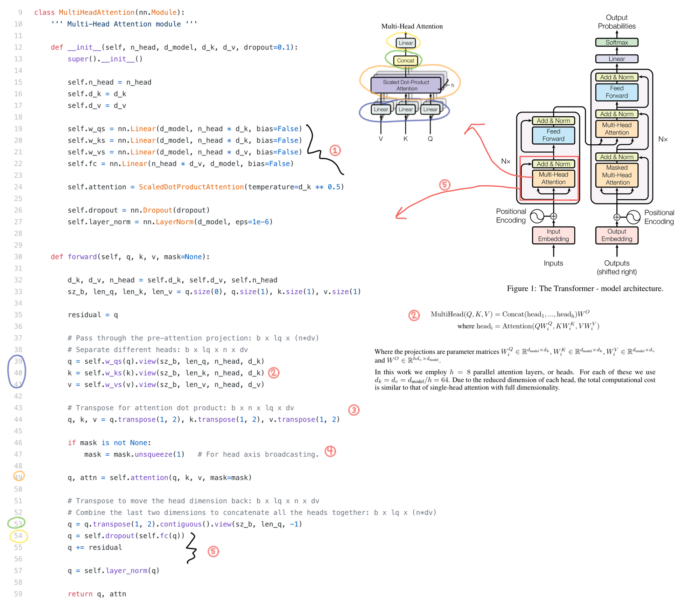Viewport: 700px width, 606px height.
Task: Click the Input Embedding block
Action: click(553, 235)
